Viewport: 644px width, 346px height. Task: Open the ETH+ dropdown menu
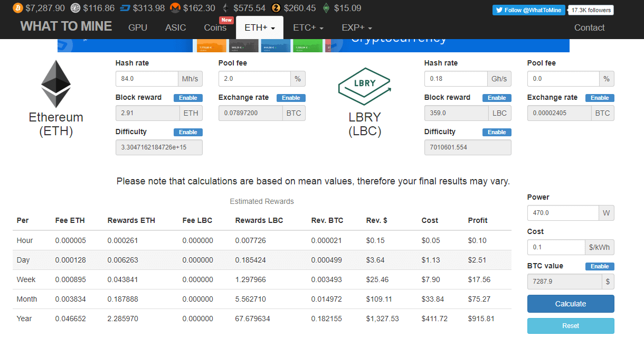pyautogui.click(x=260, y=27)
